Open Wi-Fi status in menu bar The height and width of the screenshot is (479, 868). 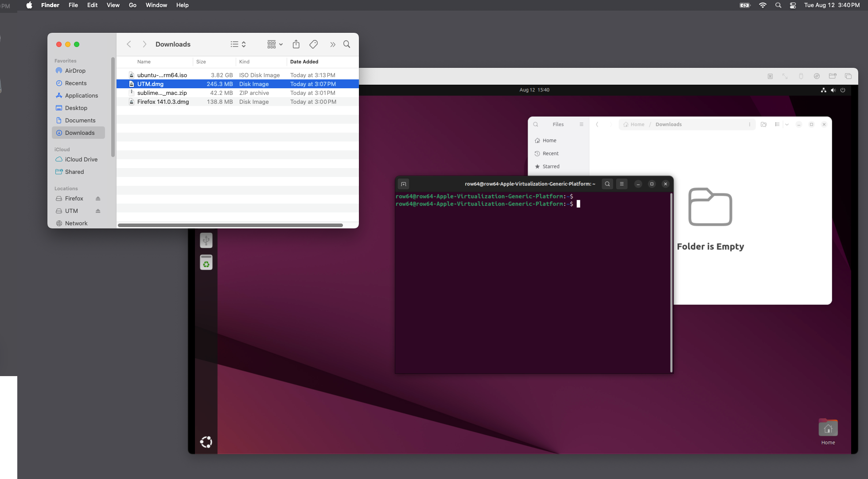[763, 5]
